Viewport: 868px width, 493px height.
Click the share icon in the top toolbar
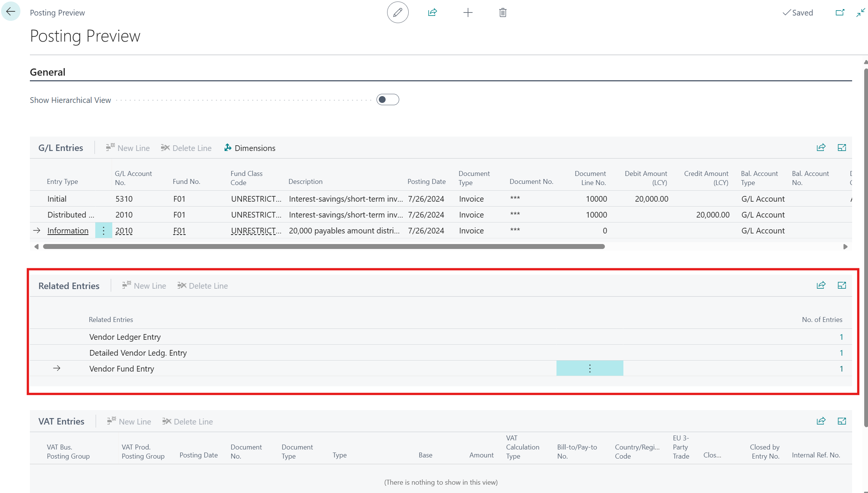pyautogui.click(x=432, y=12)
